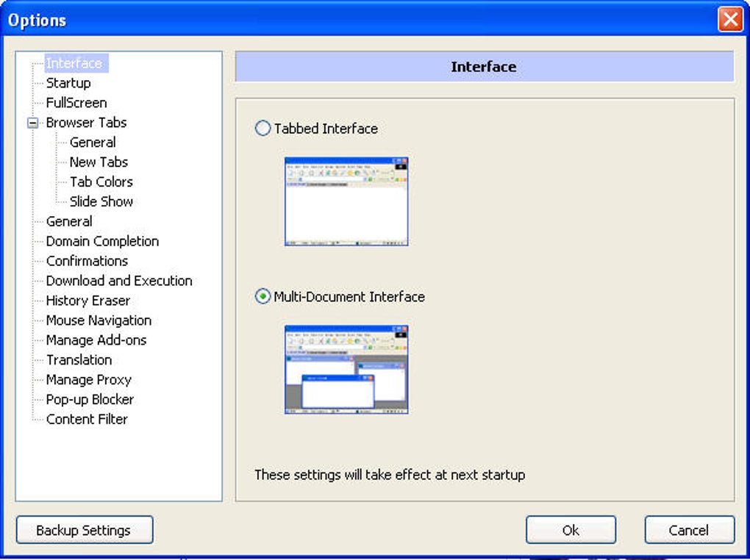Close the Options dialog window
This screenshot has width=750, height=560.
[730, 20]
